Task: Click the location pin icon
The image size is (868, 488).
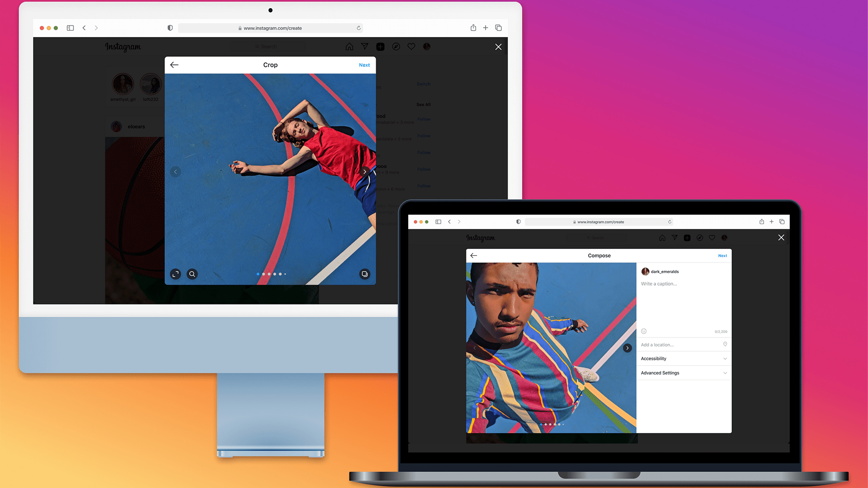Action: click(x=725, y=344)
